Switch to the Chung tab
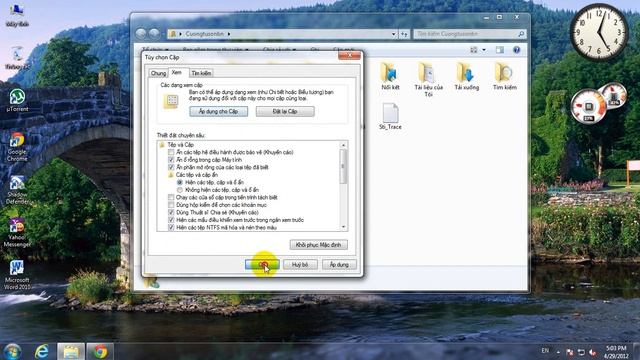Image resolution: width=640 pixels, height=360 pixels. coord(158,73)
